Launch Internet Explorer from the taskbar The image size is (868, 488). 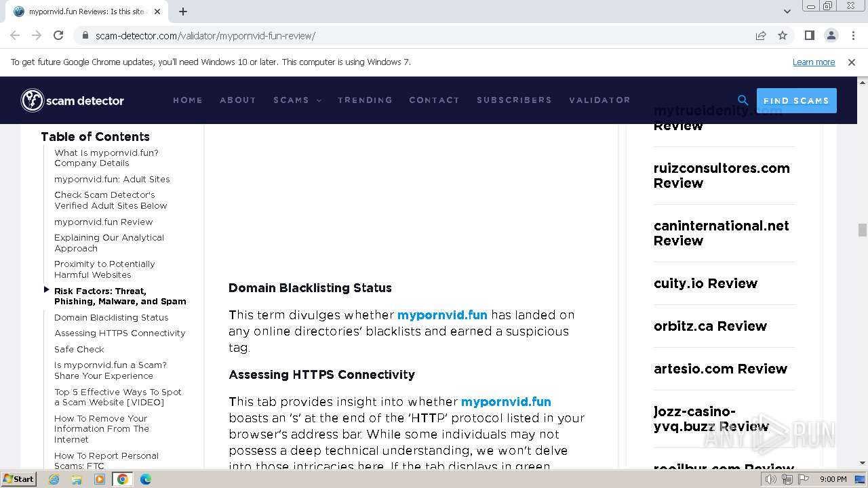pyautogui.click(x=54, y=479)
